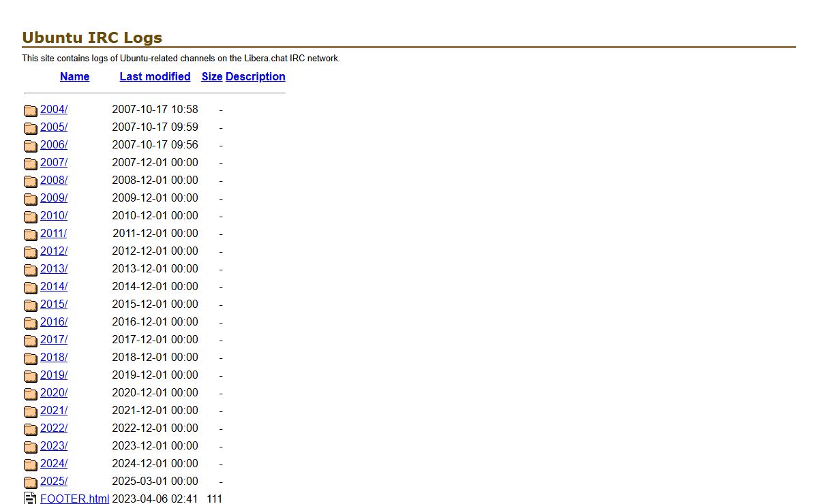This screenshot has height=504, width=818.
Task: Click the date "2020-12-01 00:00"
Action: 155,393
